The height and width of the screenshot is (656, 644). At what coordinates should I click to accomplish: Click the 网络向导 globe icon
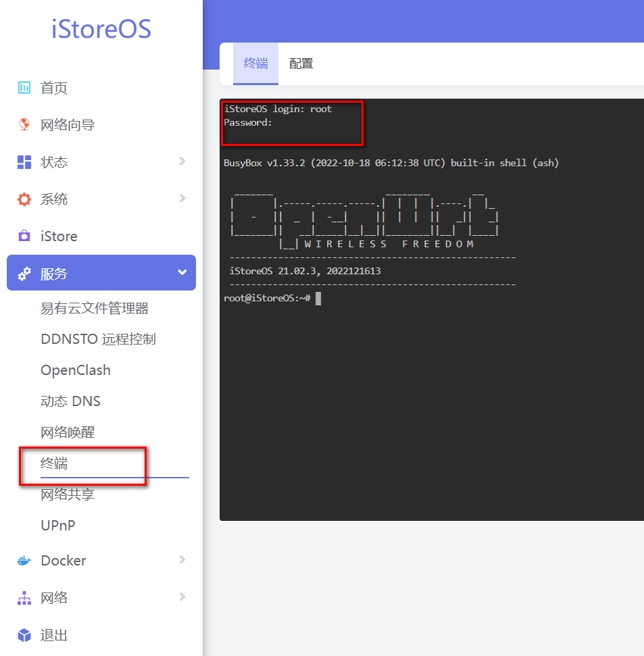coord(24,124)
